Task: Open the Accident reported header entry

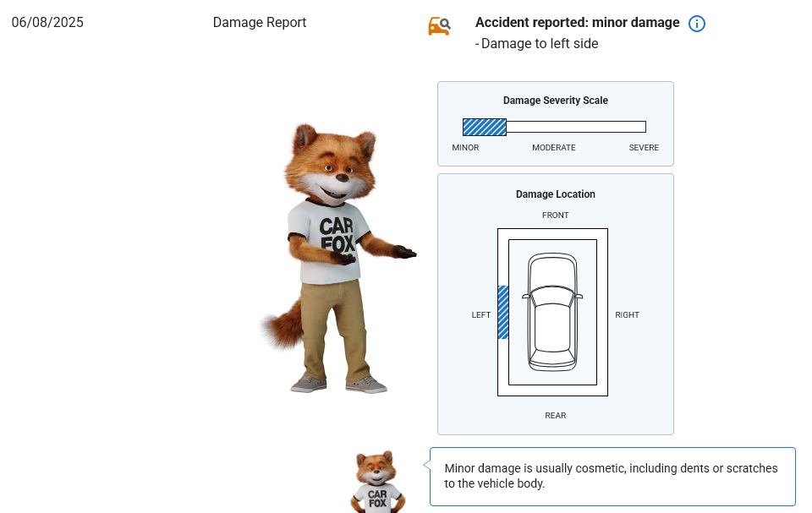Action: point(578,23)
